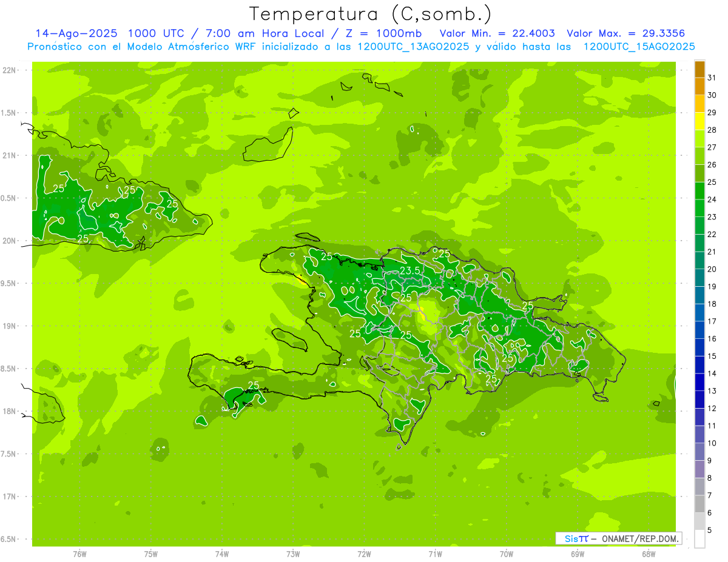Viewport: 728px width, 562px height.
Task: Pick the lime swatch between 27 and 28
Action: (699, 139)
